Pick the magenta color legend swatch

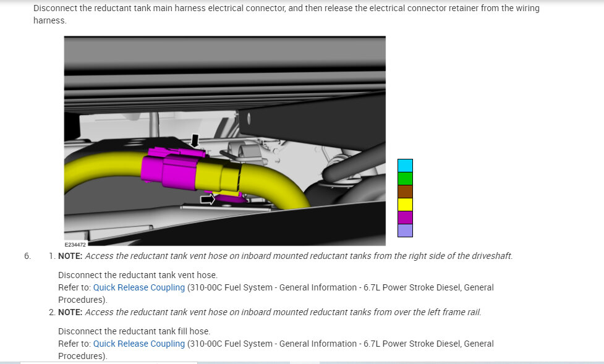(405, 218)
